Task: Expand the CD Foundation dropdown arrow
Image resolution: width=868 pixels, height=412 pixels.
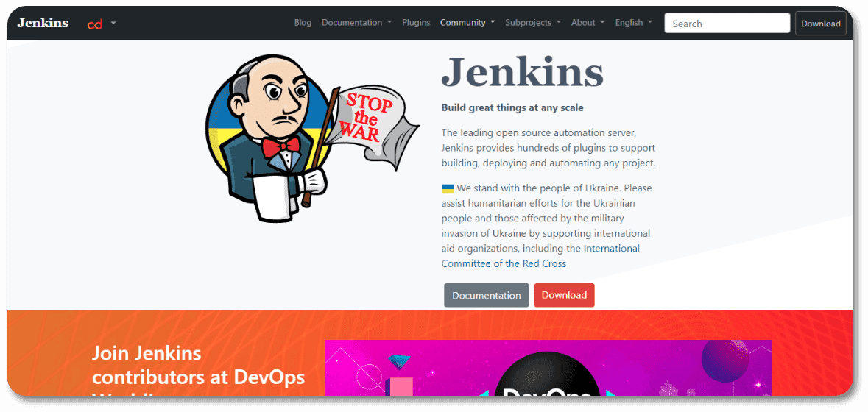Action: coord(113,24)
